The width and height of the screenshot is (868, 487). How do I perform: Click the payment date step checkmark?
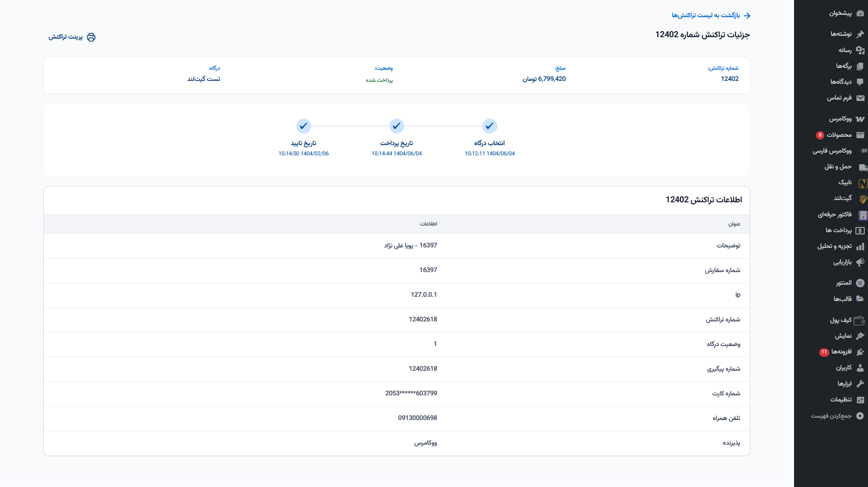click(x=396, y=126)
